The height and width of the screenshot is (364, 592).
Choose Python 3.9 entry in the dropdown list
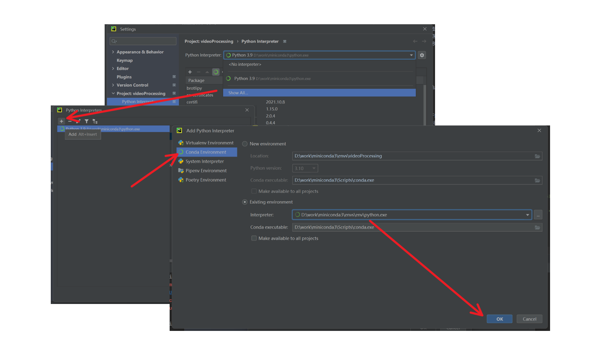click(319, 78)
